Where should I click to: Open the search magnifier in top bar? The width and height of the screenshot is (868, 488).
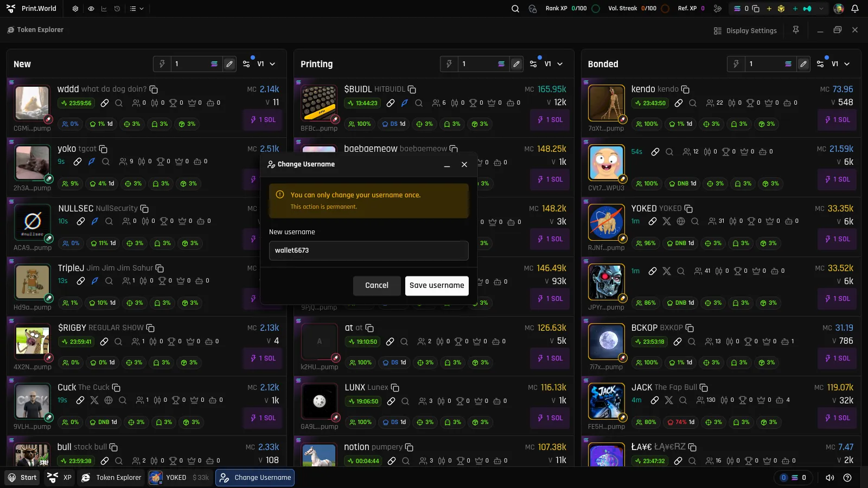click(x=515, y=9)
